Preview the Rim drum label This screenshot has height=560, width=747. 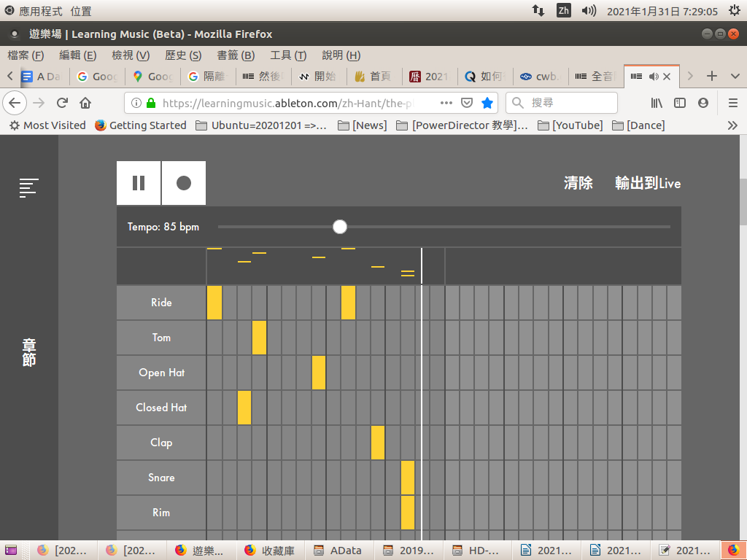161,513
